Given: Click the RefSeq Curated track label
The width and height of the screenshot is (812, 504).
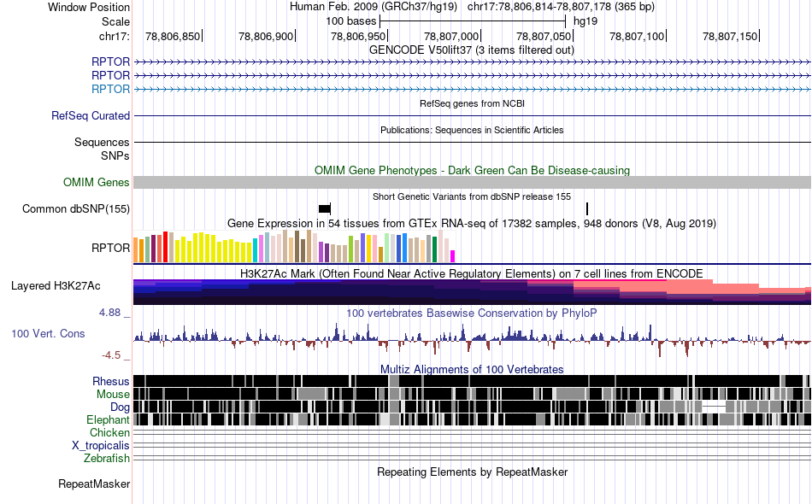Looking at the screenshot, I should 90,115.
